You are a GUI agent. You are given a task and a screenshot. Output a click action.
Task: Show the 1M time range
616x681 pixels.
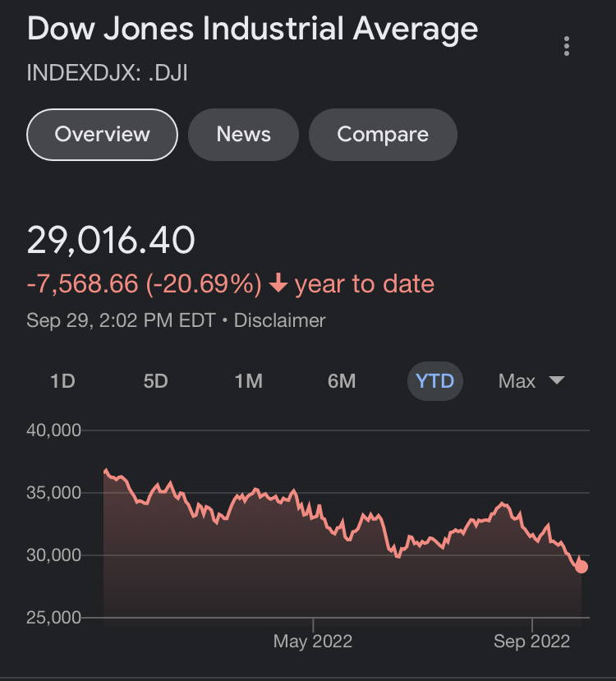tap(248, 381)
